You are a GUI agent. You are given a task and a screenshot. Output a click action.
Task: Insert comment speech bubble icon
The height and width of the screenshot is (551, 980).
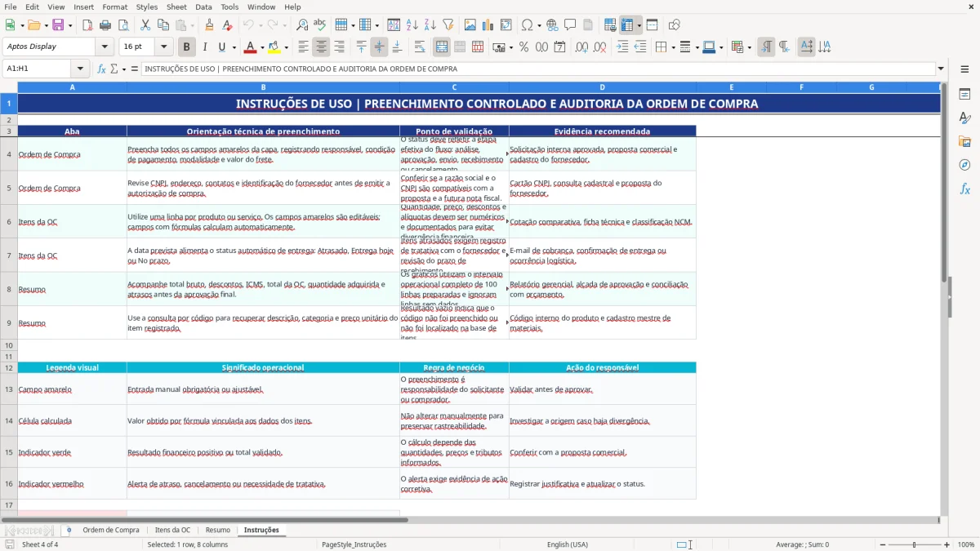[570, 25]
